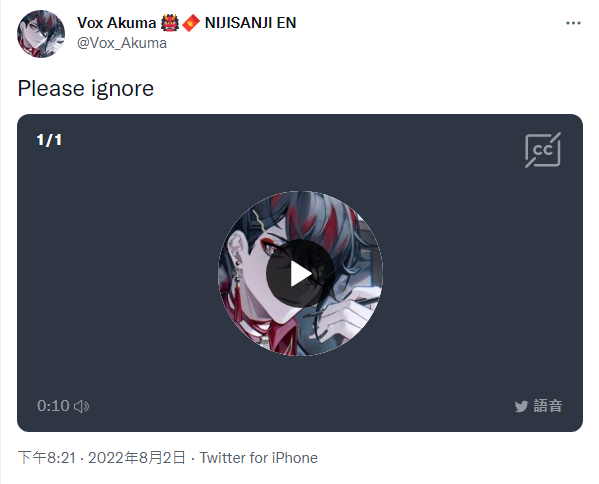The height and width of the screenshot is (484, 599).
Task: Click the 0:10 duration label
Action: (53, 406)
